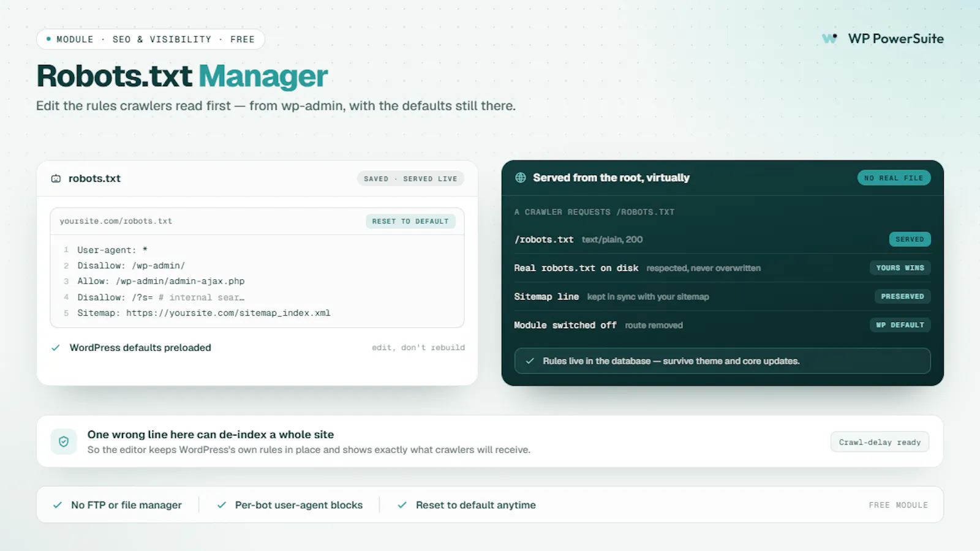Click the WP DEFAULT badge
The image size is (980, 551).
coord(900,325)
